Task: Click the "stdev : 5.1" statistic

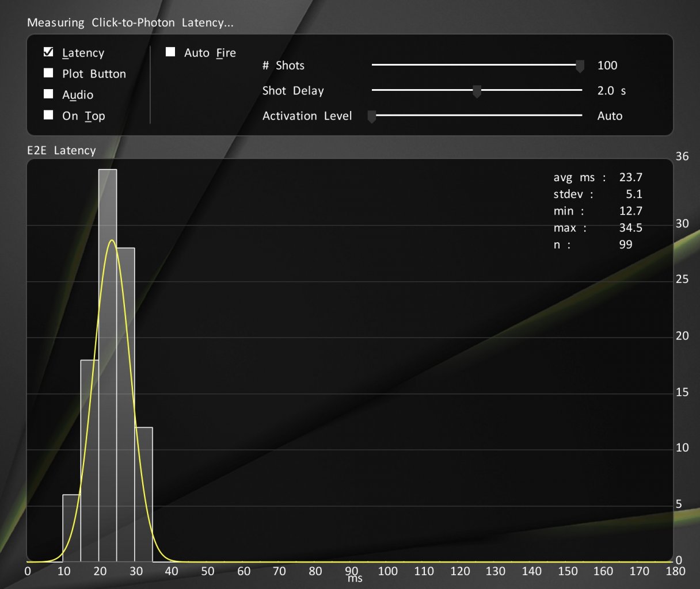Action: coord(598,194)
